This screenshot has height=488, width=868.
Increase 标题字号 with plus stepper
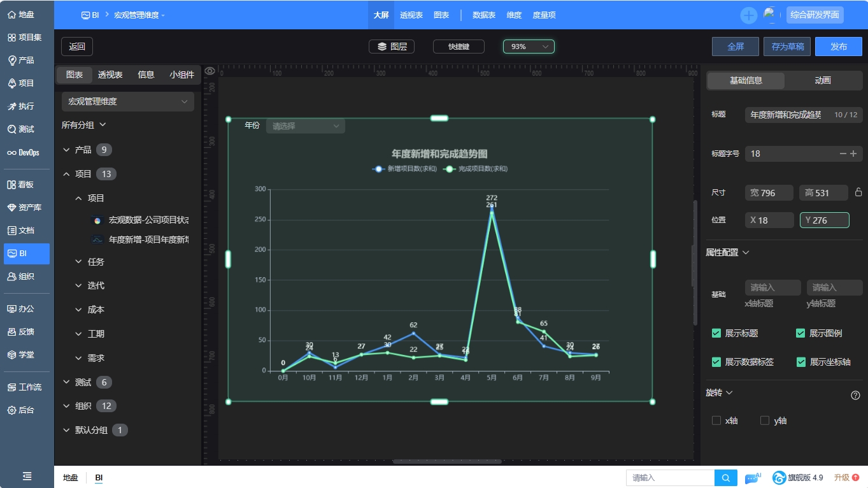853,154
